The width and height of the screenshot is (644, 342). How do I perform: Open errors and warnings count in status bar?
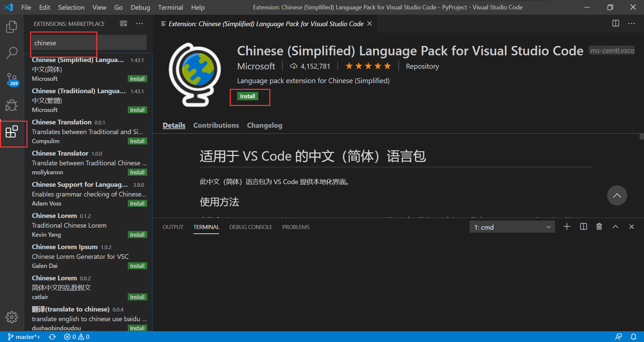click(77, 337)
